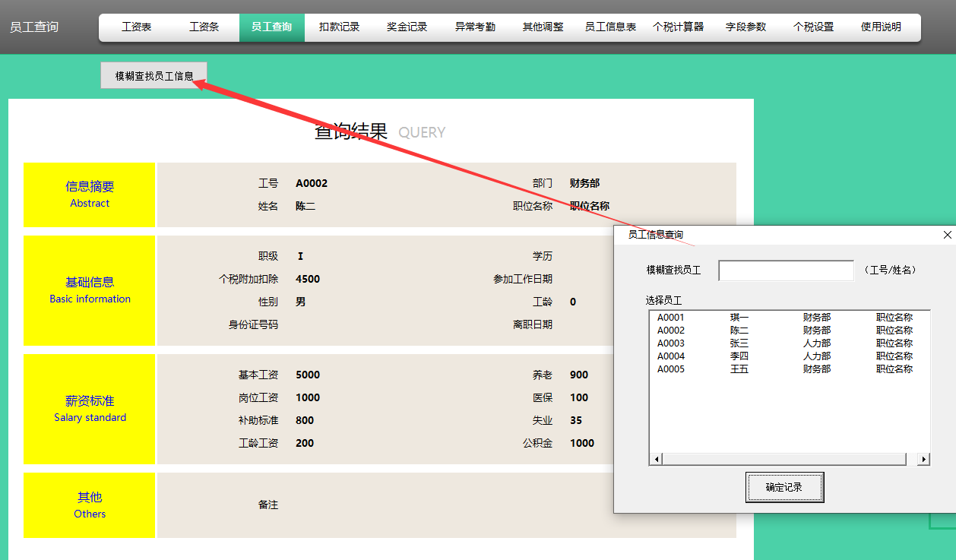956x560 pixels.
Task: Open the 工资条 tab
Action: pos(204,26)
